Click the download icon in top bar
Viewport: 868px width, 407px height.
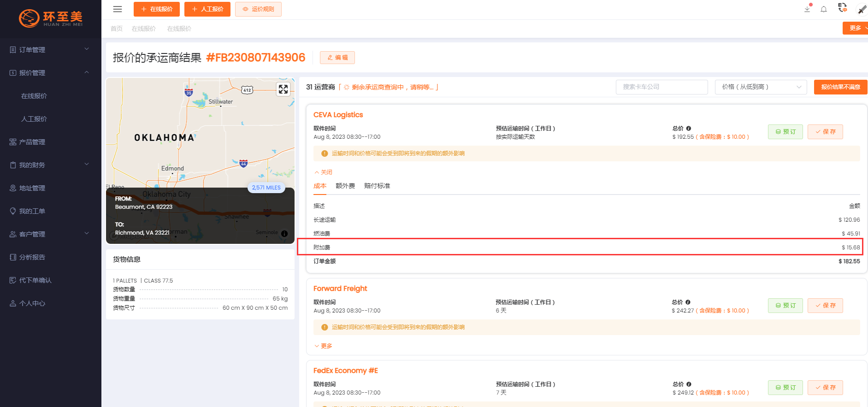pos(807,9)
